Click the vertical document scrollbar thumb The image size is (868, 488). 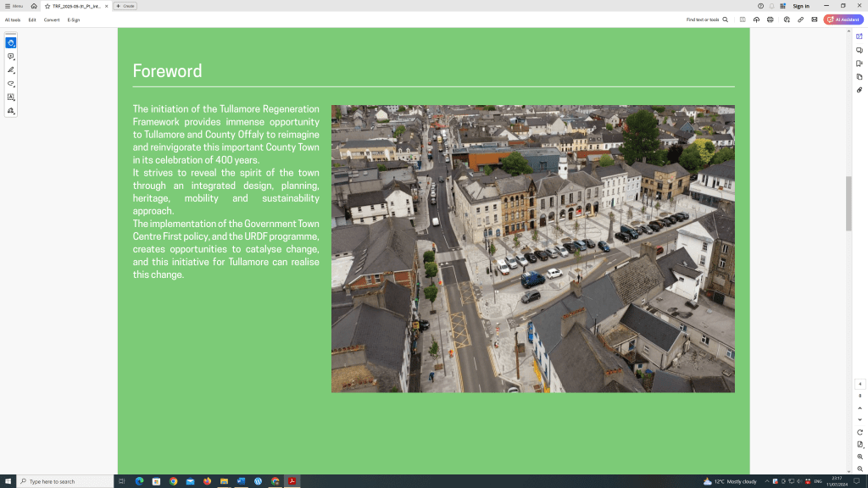pyautogui.click(x=849, y=203)
